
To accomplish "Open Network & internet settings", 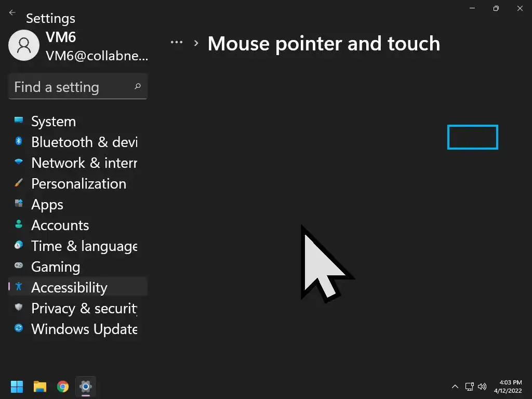I will click(x=83, y=163).
